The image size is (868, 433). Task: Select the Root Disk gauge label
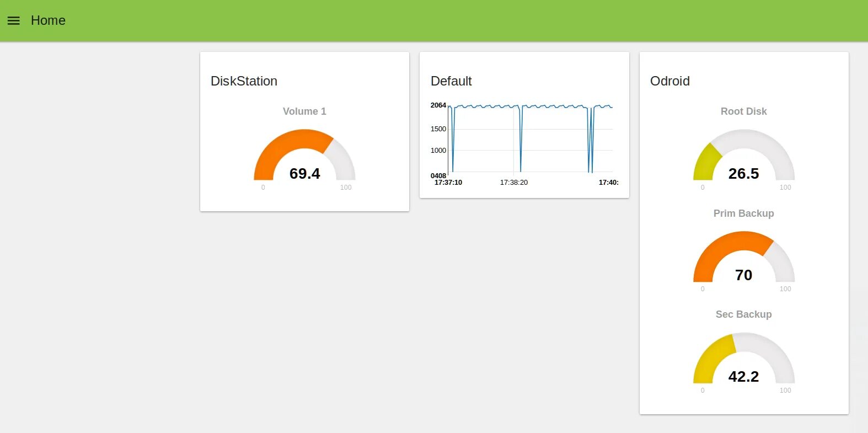[x=743, y=111]
